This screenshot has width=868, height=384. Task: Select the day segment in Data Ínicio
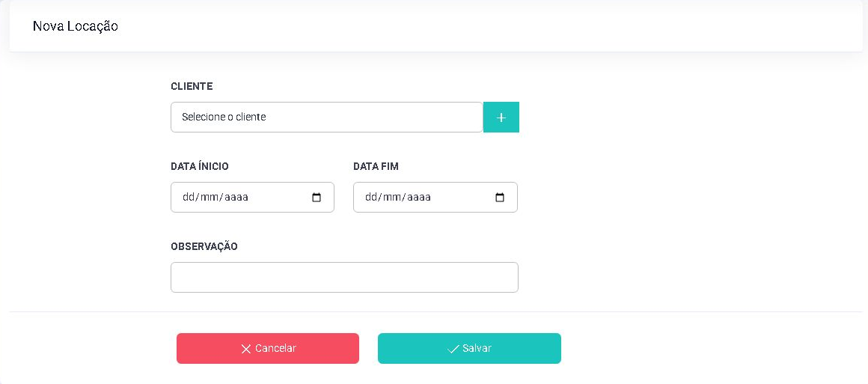[x=189, y=198]
